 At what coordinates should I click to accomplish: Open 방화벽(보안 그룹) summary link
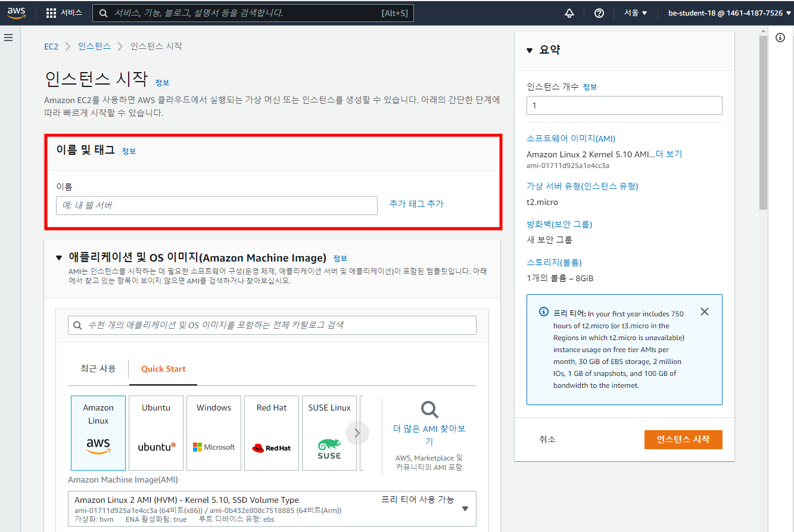click(559, 224)
